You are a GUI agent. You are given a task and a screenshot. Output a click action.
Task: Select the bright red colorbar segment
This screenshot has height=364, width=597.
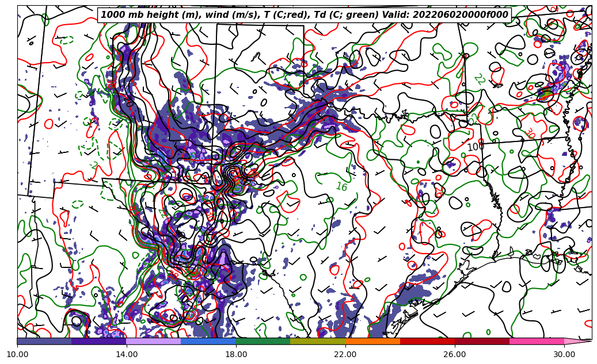click(427, 341)
